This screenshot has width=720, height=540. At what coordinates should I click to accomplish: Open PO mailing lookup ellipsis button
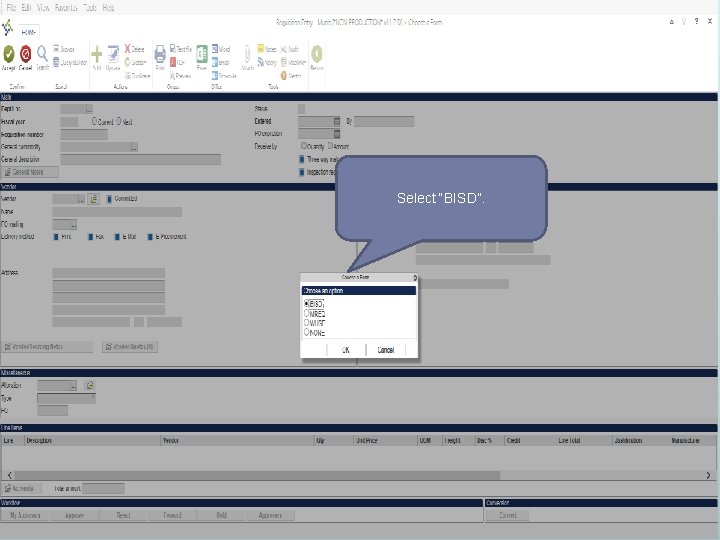tap(73, 225)
